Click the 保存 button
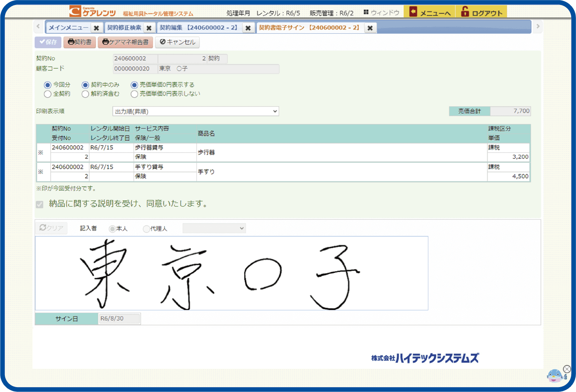 point(48,42)
